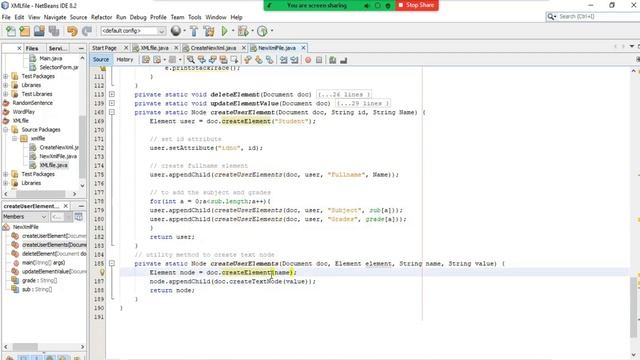Click the Find Selection magnifier icon in the editor toolbar
The width and height of the screenshot is (640, 360).
[191, 60]
